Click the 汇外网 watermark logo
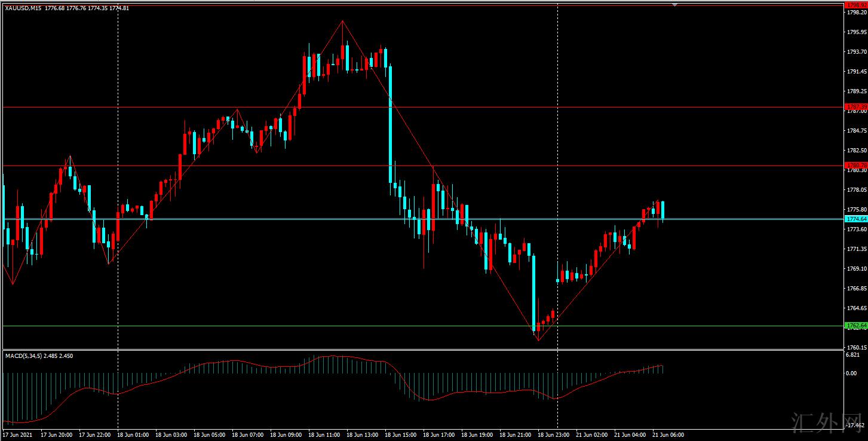Screen dimensions: 868x441 click(x=824, y=423)
